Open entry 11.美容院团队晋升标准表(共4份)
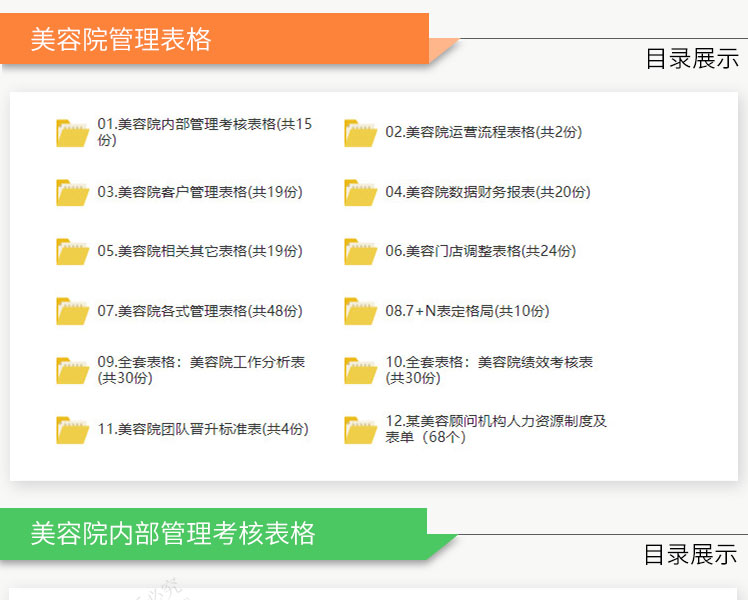 point(203,429)
